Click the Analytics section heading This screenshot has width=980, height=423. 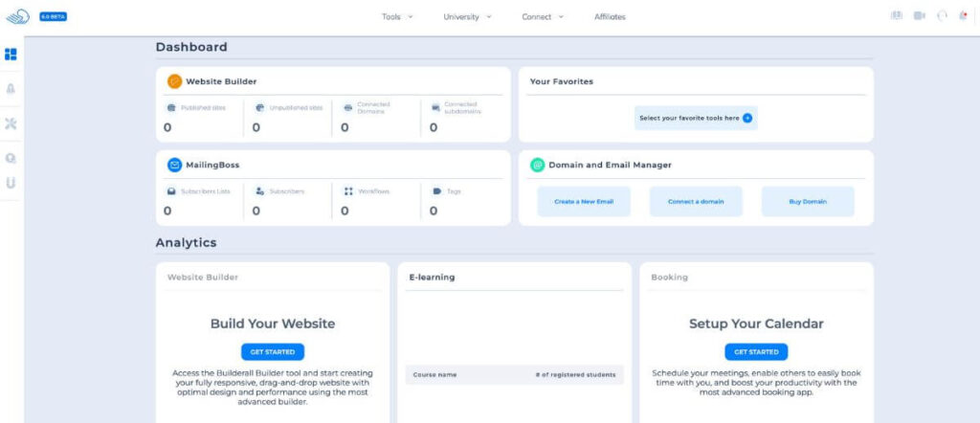187,243
